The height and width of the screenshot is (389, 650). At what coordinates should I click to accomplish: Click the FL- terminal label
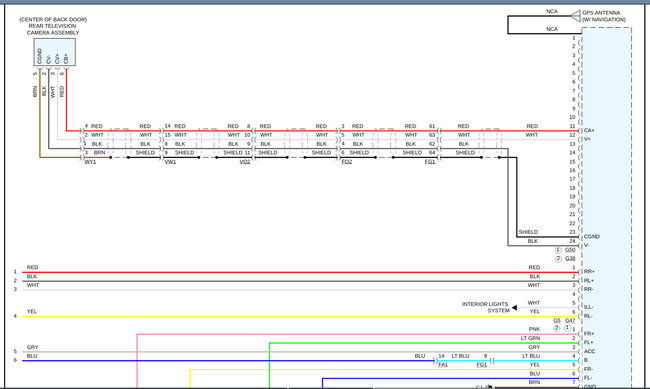tap(588, 378)
